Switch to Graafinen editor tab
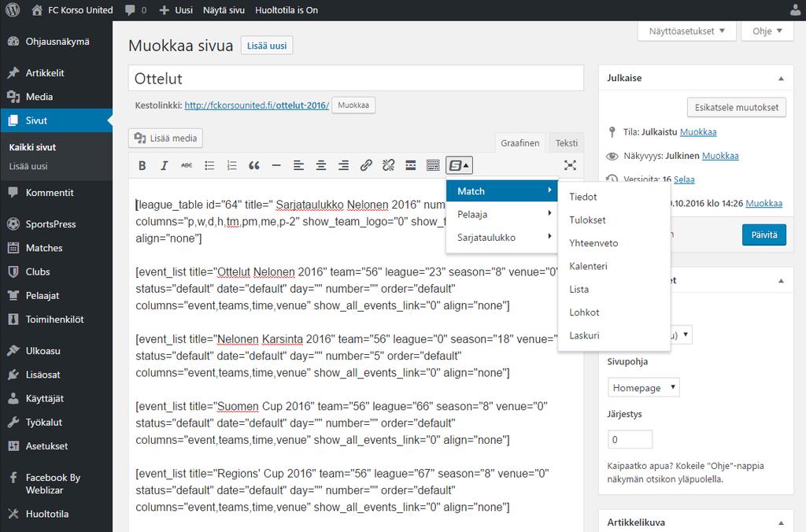Viewport: 806px width, 532px height. (520, 143)
